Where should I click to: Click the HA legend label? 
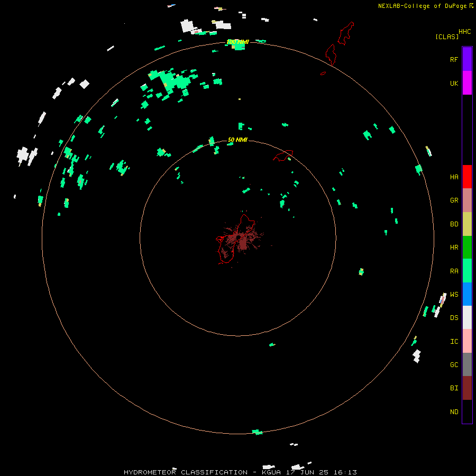pyautogui.click(x=454, y=177)
